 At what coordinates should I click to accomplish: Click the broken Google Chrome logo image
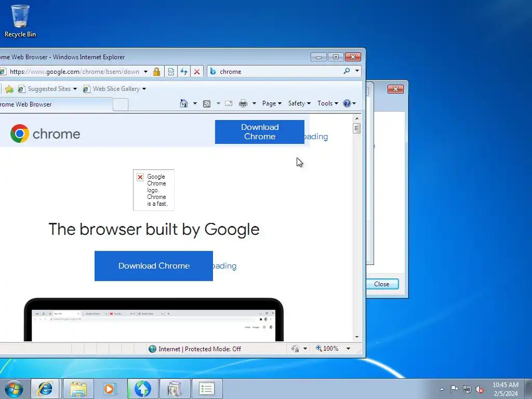coord(154,190)
